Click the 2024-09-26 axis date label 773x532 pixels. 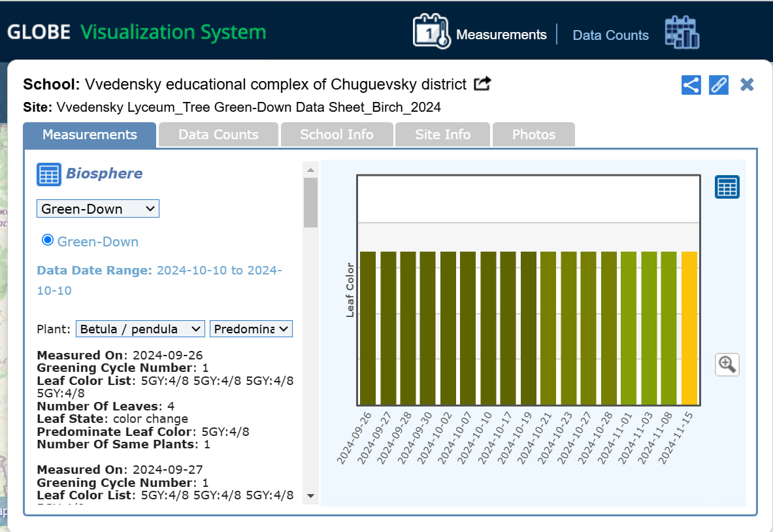click(354, 438)
